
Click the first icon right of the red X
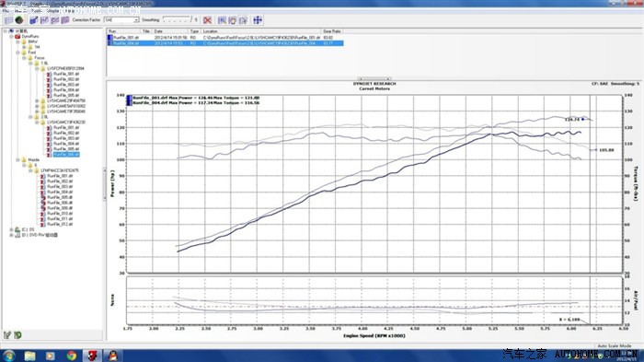pyautogui.click(x=222, y=19)
